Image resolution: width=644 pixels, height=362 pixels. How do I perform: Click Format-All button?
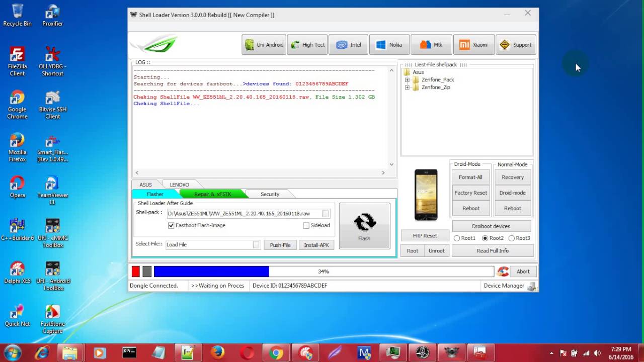pyautogui.click(x=470, y=177)
